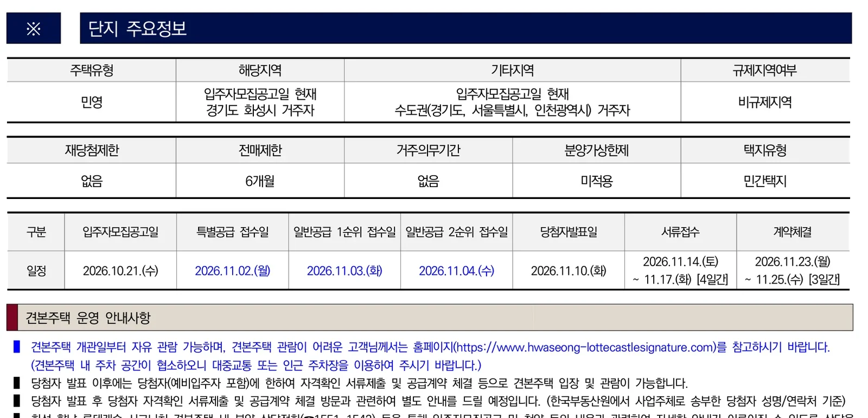This screenshot has width=868, height=418.
Task: Select the 특별공급 접수일 column header
Action: pyautogui.click(x=233, y=232)
